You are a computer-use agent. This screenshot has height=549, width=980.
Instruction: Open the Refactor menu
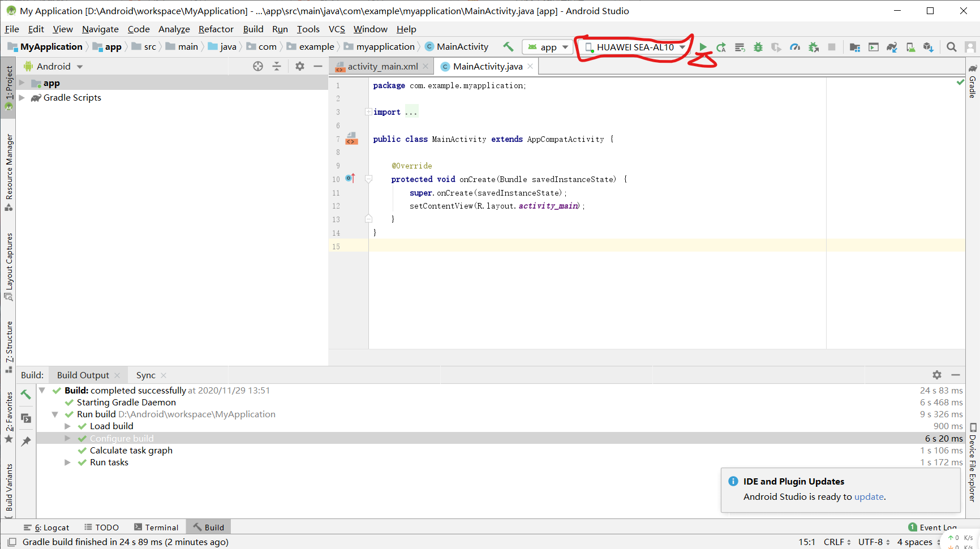coord(216,29)
